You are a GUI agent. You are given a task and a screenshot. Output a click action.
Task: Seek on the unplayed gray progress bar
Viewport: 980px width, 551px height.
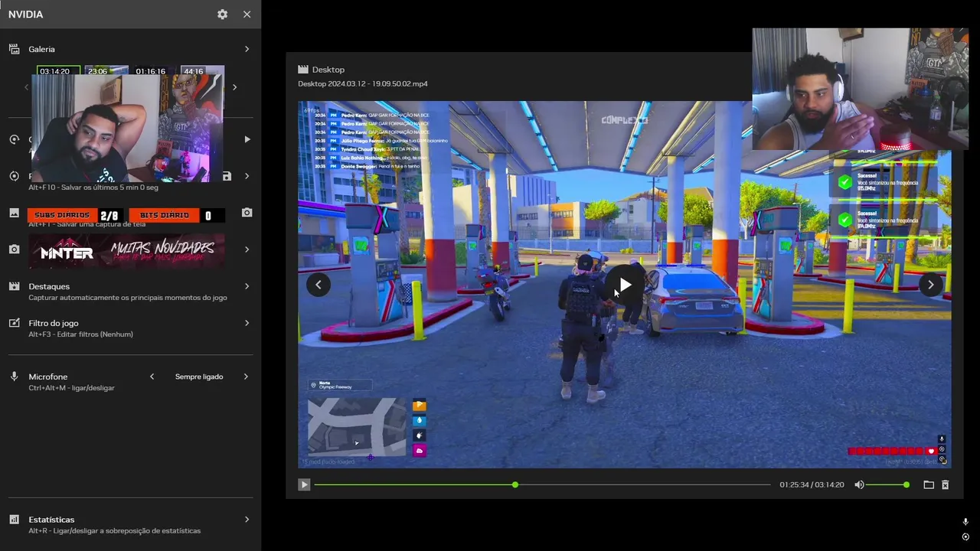point(645,485)
